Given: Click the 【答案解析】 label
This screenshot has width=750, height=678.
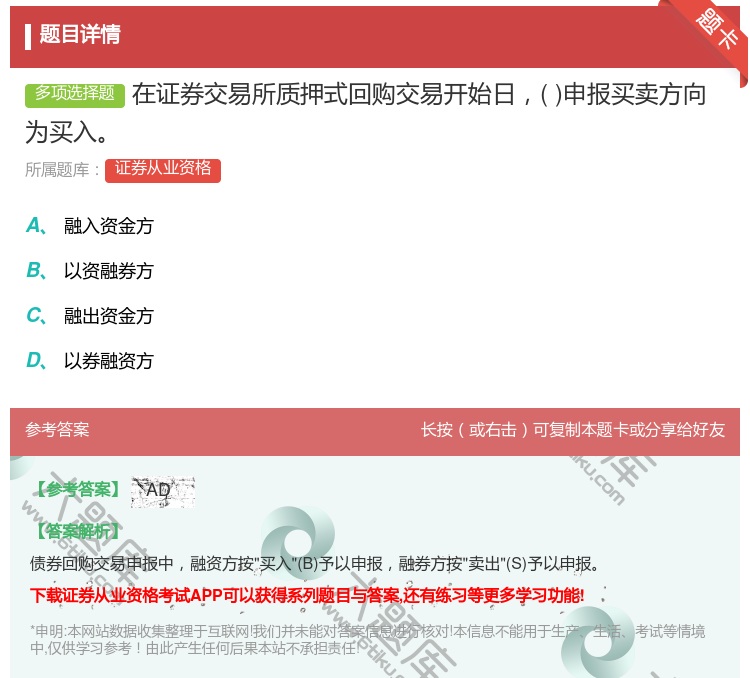Looking at the screenshot, I should click(x=76, y=531).
